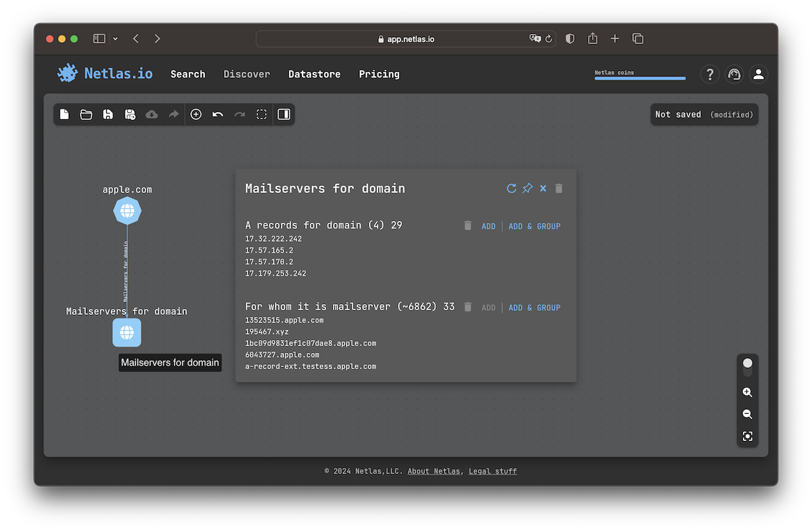Click ADD & GROUP for mailserver list

534,307
